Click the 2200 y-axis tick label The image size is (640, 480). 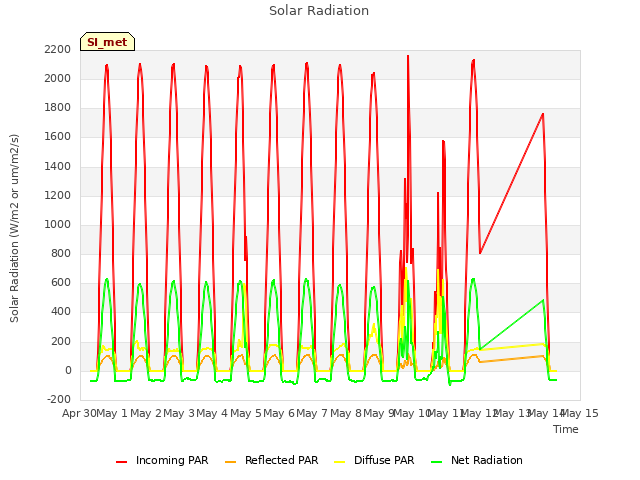(x=58, y=49)
